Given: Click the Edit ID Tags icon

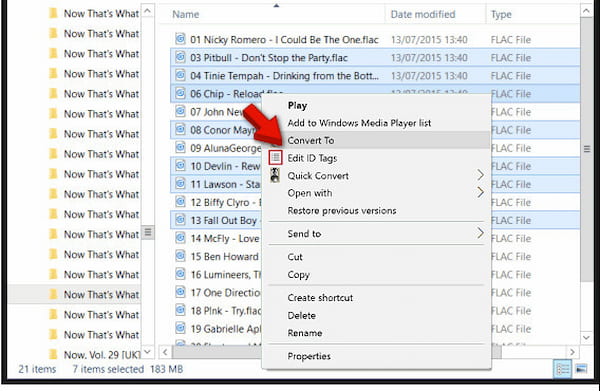Looking at the screenshot, I should click(275, 158).
